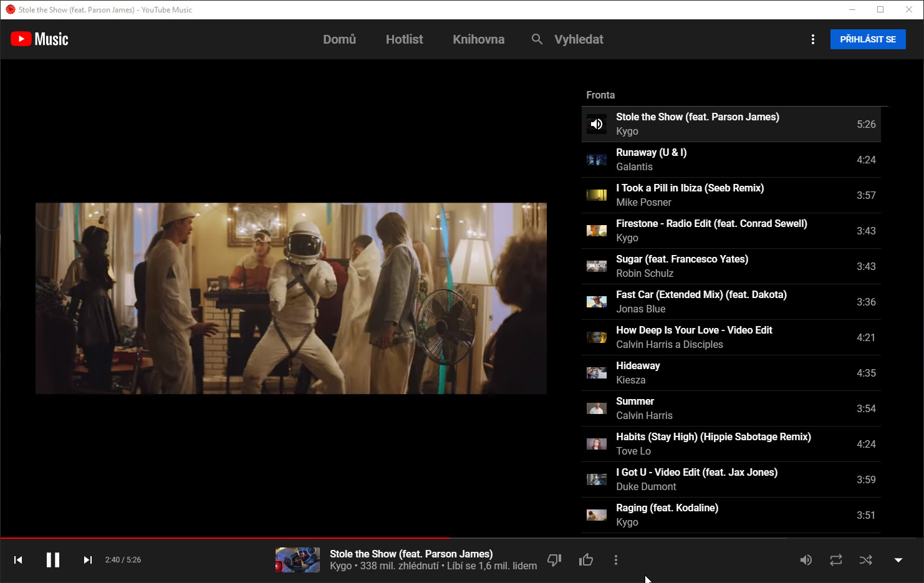Play I Took a Pill in Ibiza
Screen dimensions: 924x583
coord(731,195)
